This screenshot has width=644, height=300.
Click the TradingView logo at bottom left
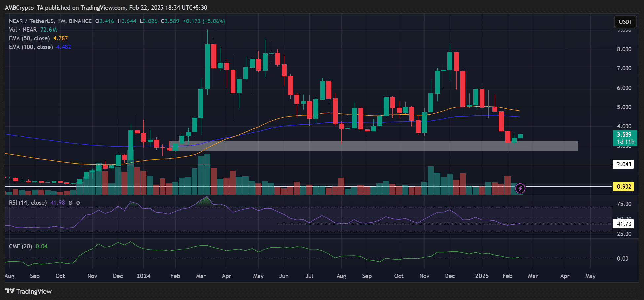click(28, 291)
